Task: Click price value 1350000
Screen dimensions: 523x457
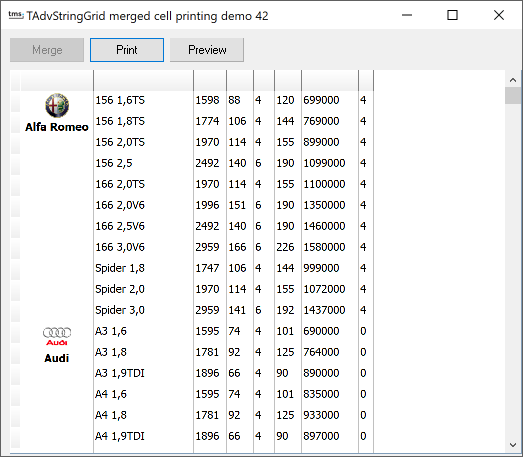Action: [324, 205]
